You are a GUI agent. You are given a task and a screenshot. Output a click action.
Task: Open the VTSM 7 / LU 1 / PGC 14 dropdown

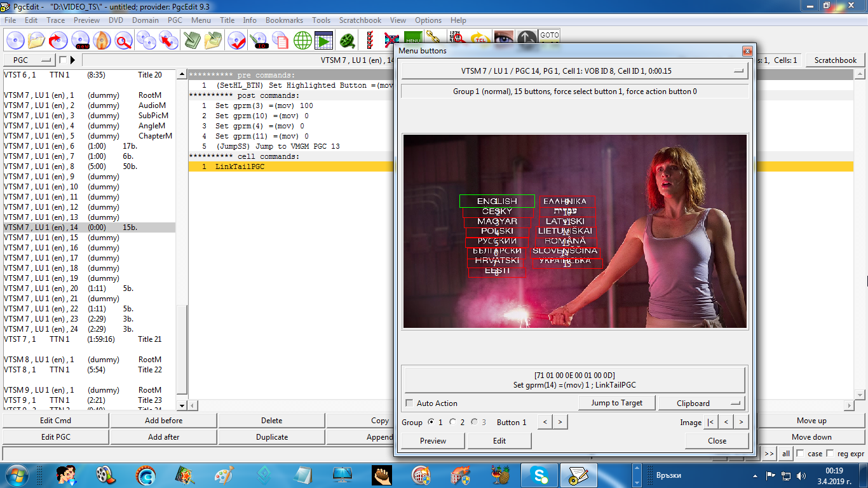pos(574,71)
